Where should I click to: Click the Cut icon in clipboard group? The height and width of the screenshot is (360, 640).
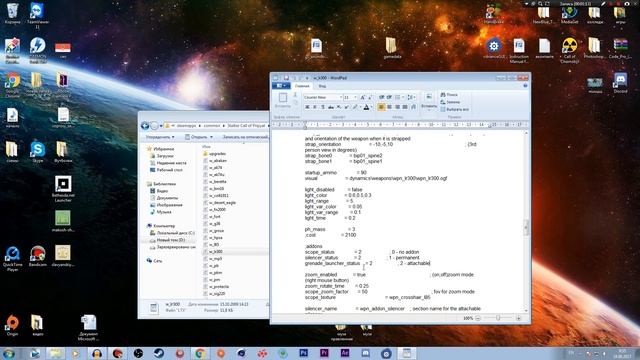pos(295,95)
